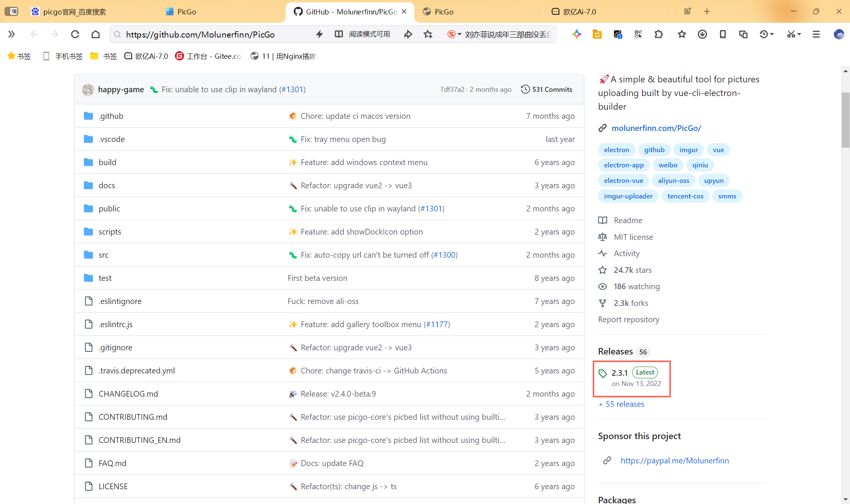Image resolution: width=850 pixels, height=504 pixels.
Task: Open a new tab with plus button
Action: pos(707,11)
